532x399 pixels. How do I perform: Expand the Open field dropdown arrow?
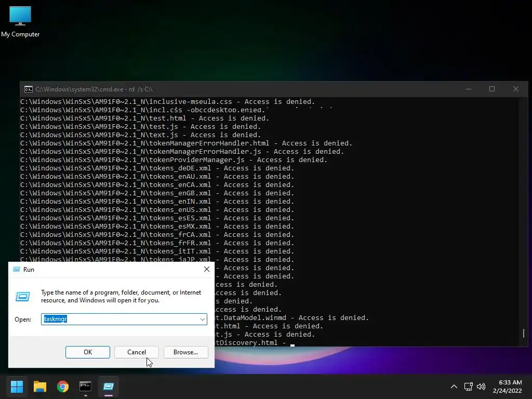pyautogui.click(x=202, y=320)
